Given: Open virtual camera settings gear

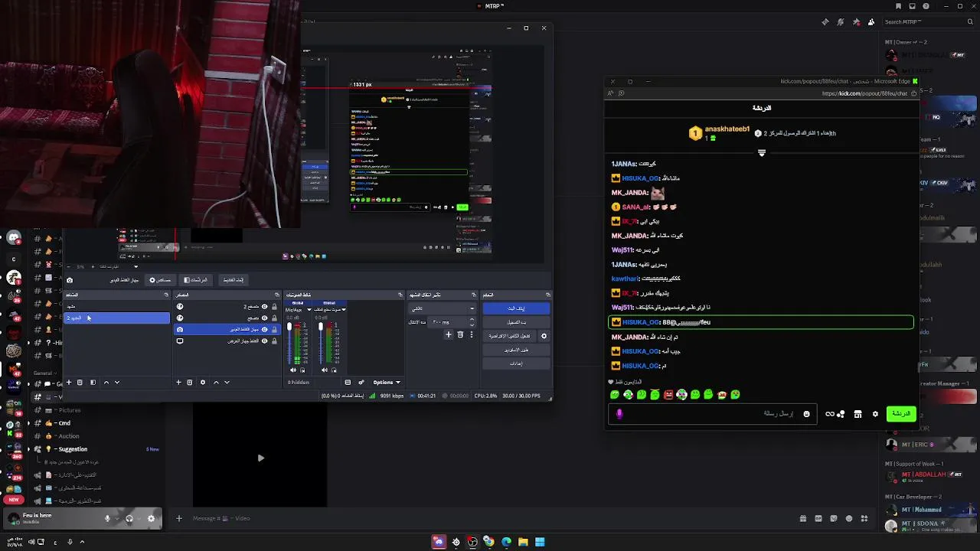Looking at the screenshot, I should 544,336.
